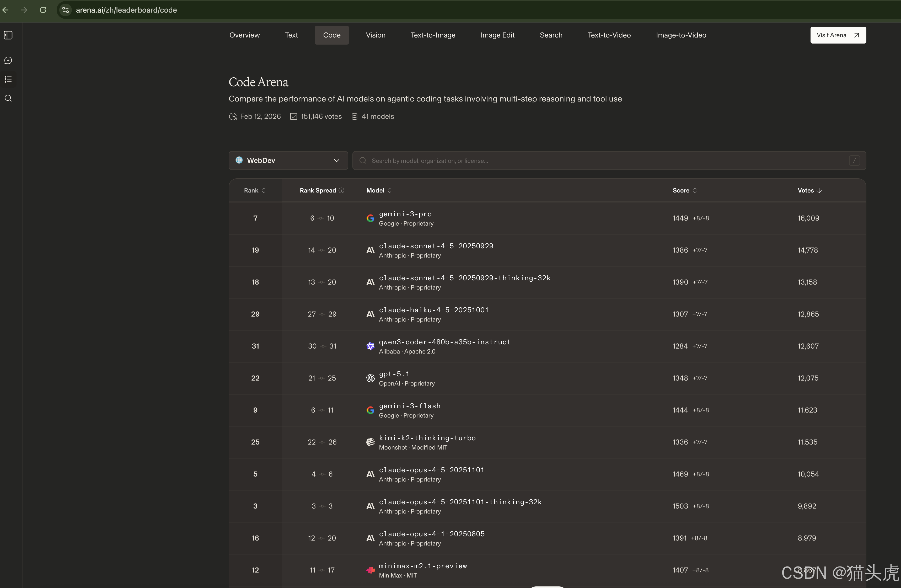Click the site info icon in address bar

point(66,10)
